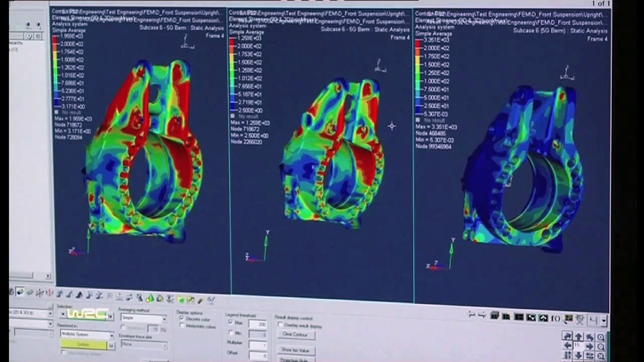The height and width of the screenshot is (362, 644).
Task: Click the page layout icon before dropdown arrow
Action: (x=593, y=320)
